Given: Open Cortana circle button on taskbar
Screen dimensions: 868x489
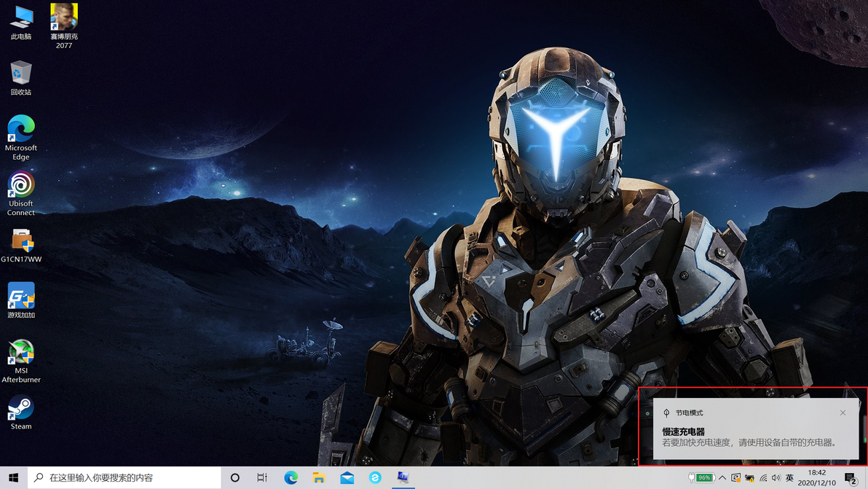Looking at the screenshot, I should click(x=234, y=477).
